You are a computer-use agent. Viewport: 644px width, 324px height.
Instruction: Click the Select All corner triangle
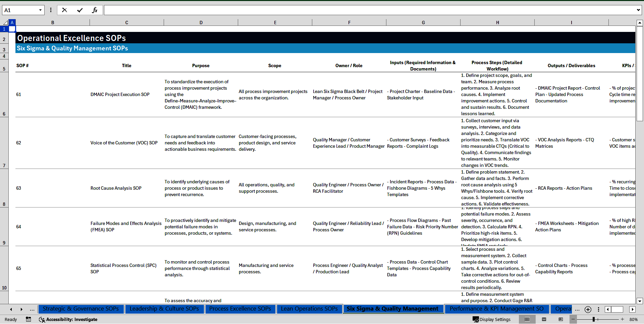5,22
